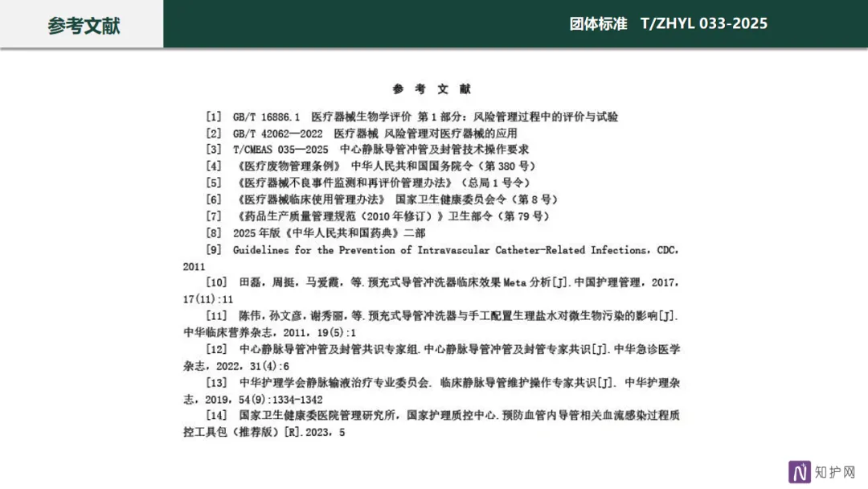868x489 pixels.
Task: Select reference [14] 国家卫生健康委 line
Action: pyautogui.click(x=443, y=415)
